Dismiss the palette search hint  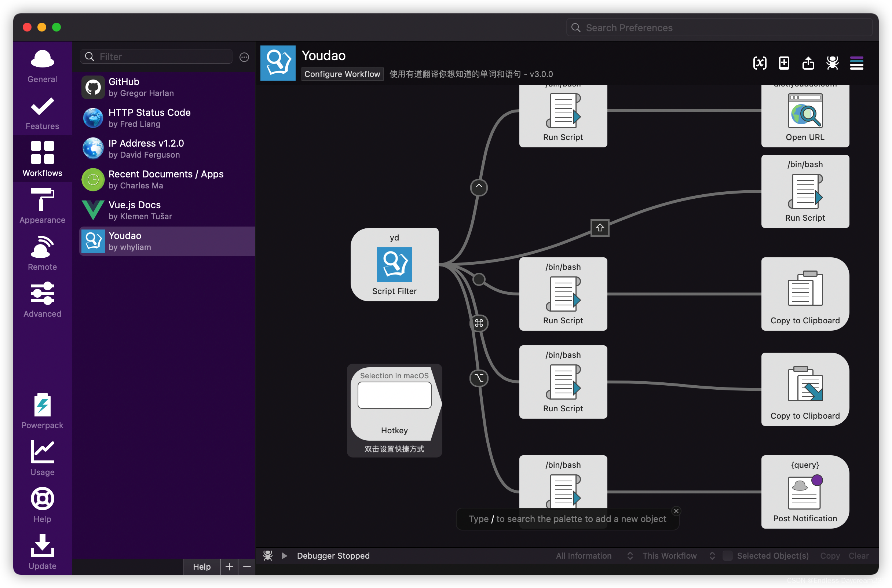click(676, 511)
